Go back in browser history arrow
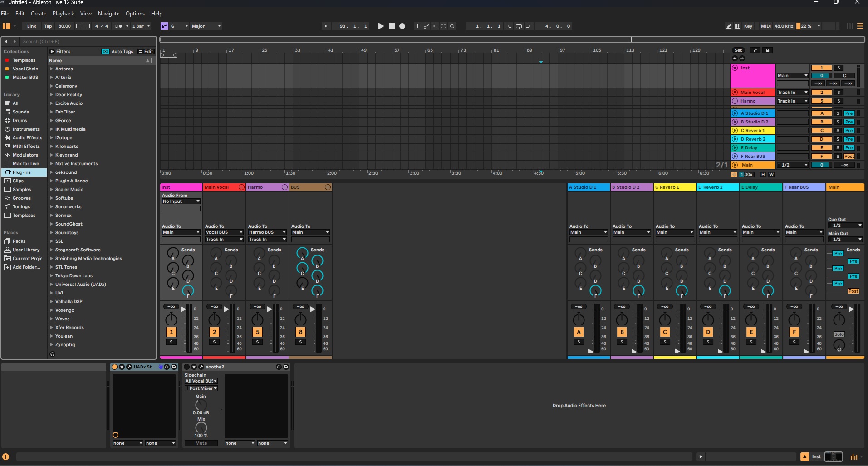The width and height of the screenshot is (868, 466). [6, 41]
